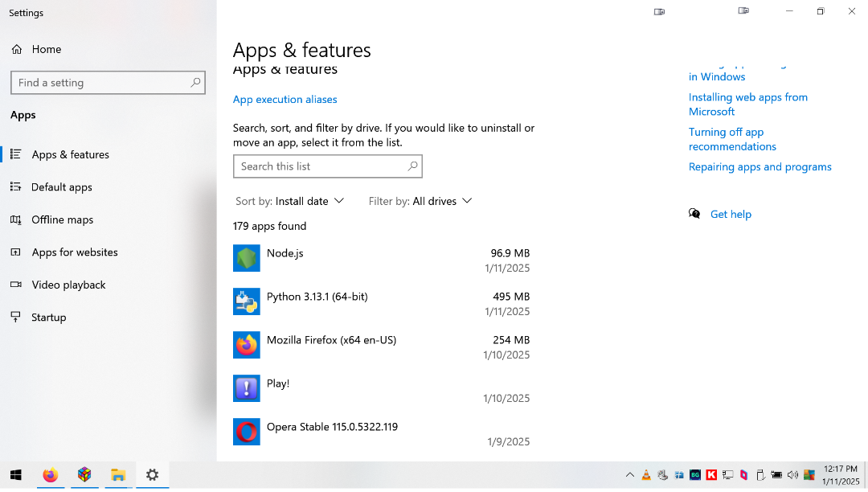
Task: Click the Node.js app icon
Action: 247,258
